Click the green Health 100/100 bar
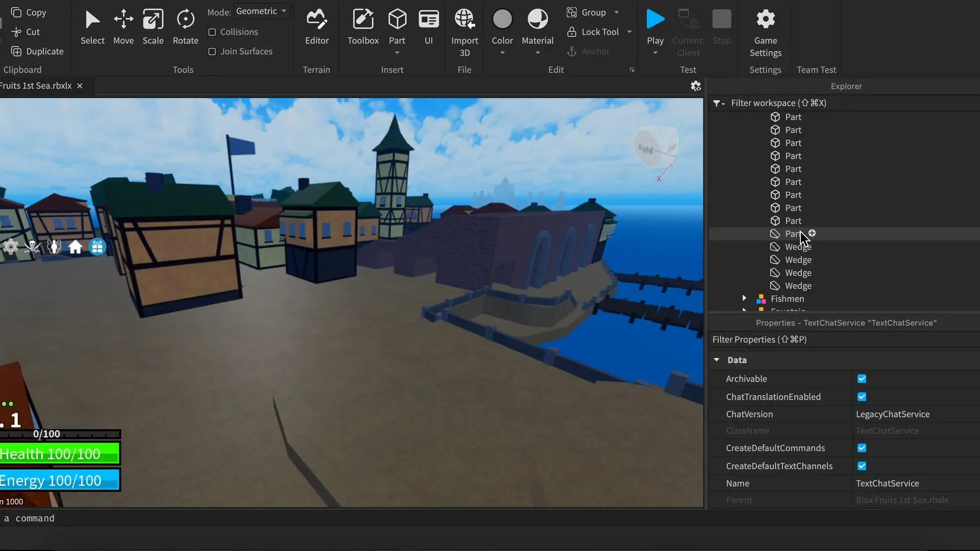This screenshot has width=980, height=551. 60,454
